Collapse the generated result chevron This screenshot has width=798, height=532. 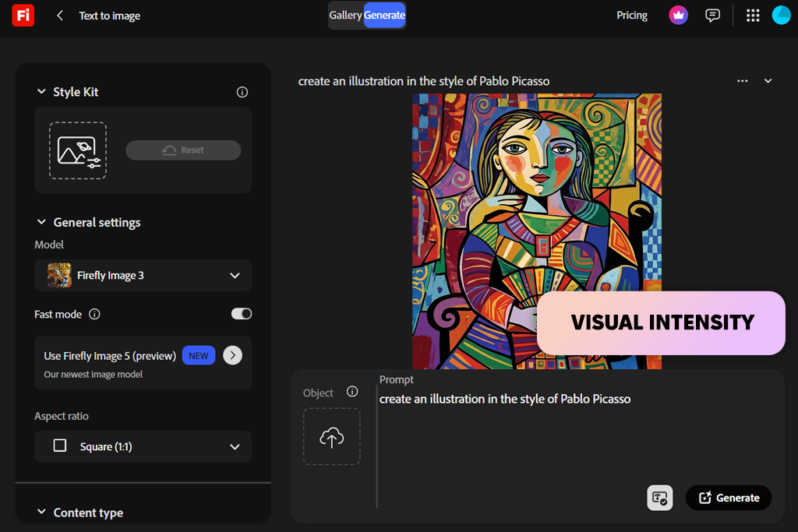pos(768,81)
